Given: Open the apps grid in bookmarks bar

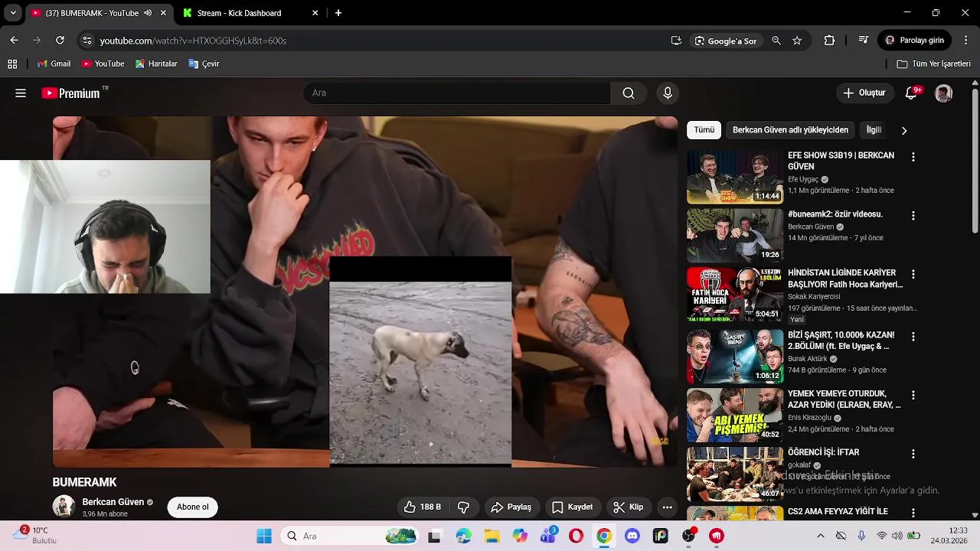Looking at the screenshot, I should point(12,64).
